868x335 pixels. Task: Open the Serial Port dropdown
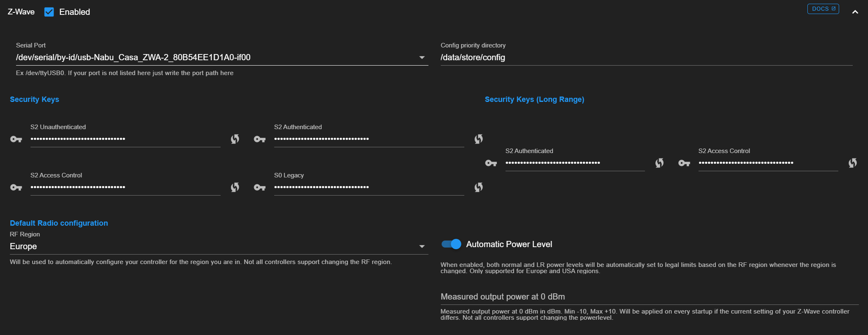(422, 57)
